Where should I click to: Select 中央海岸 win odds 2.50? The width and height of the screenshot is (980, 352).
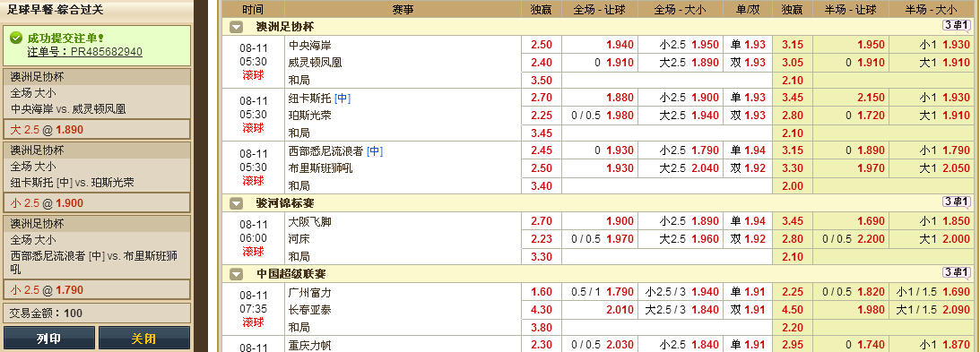tap(542, 45)
